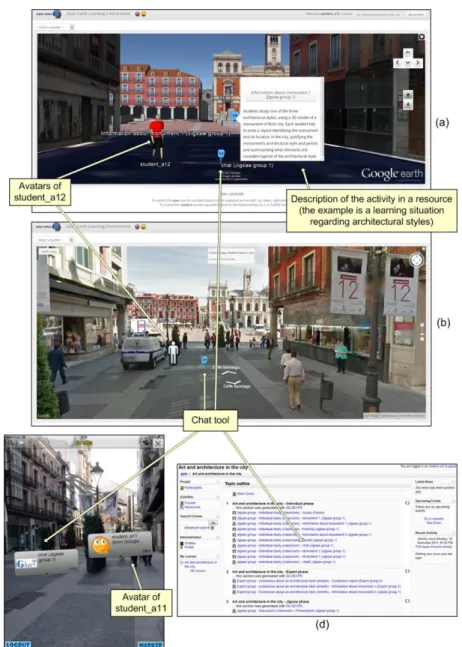Open bucket dropdown in the Street View window

(x=55, y=240)
